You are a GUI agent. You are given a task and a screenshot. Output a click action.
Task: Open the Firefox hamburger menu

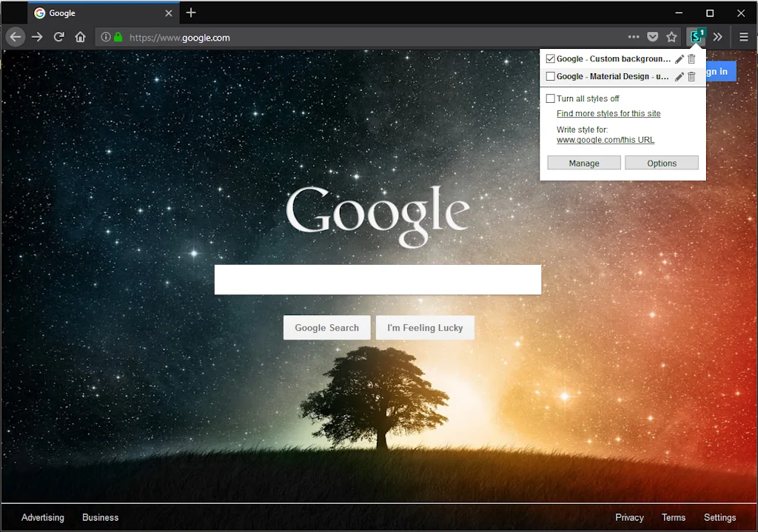pyautogui.click(x=743, y=37)
